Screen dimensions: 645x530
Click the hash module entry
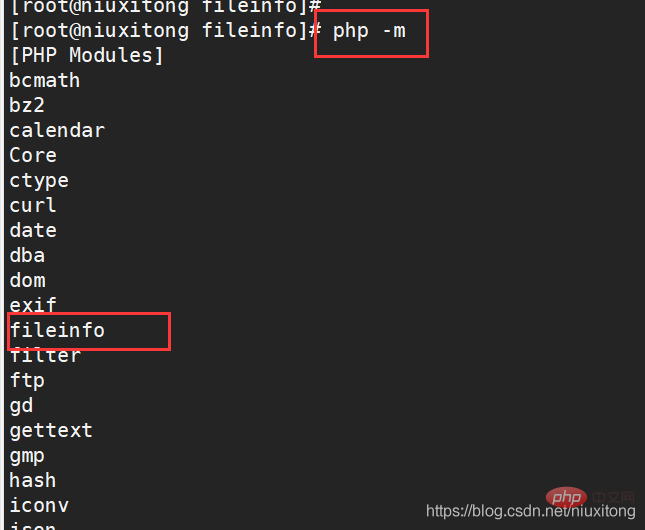tap(33, 480)
